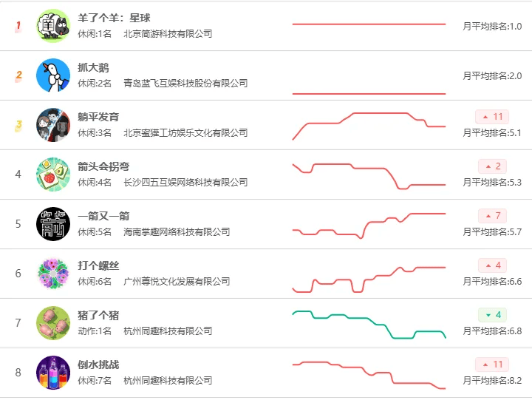532x403 pixels.
Task: Click the 箭头会拐弯 game icon
Action: coord(53,175)
